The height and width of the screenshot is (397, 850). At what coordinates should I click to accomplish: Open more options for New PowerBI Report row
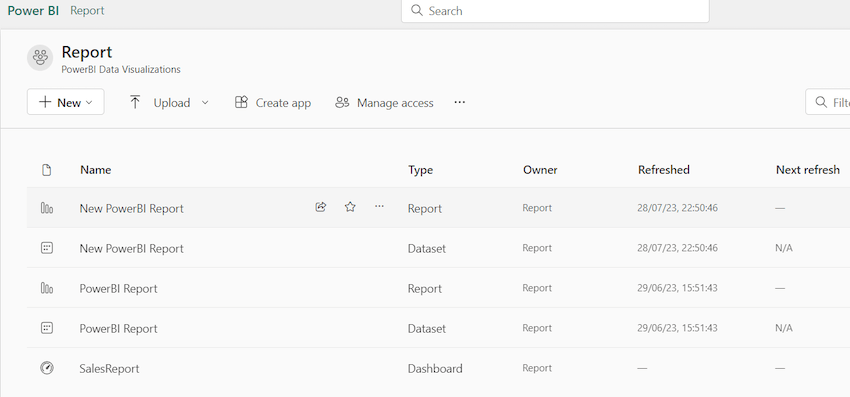pos(379,206)
